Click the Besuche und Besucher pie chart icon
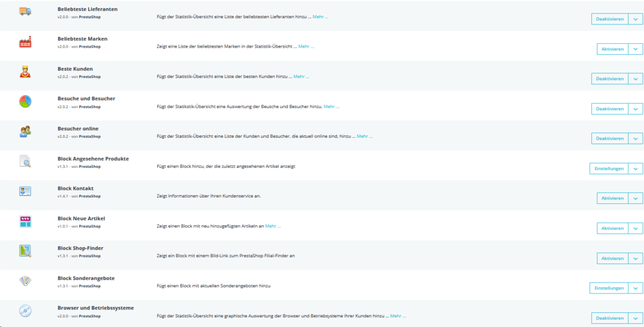 point(25,101)
